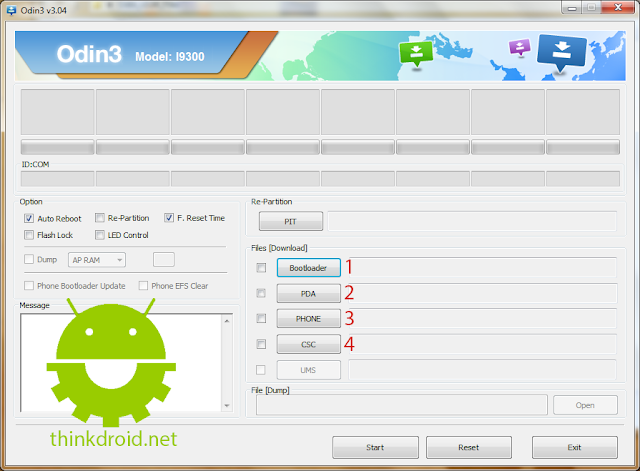Minimize the Odin3 window

coord(572,7)
